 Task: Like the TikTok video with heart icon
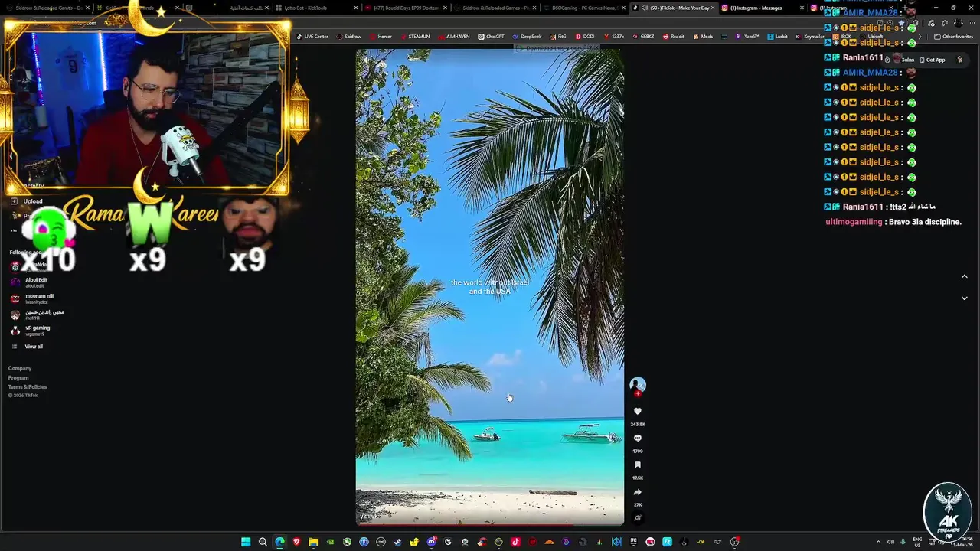point(638,412)
